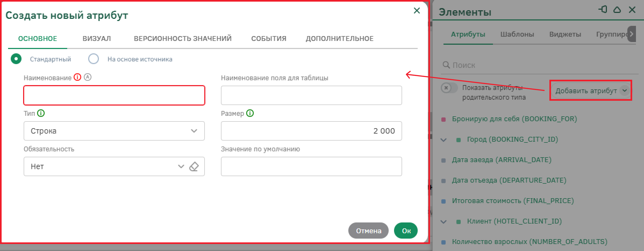Focus the Наименование input field

pos(114,95)
